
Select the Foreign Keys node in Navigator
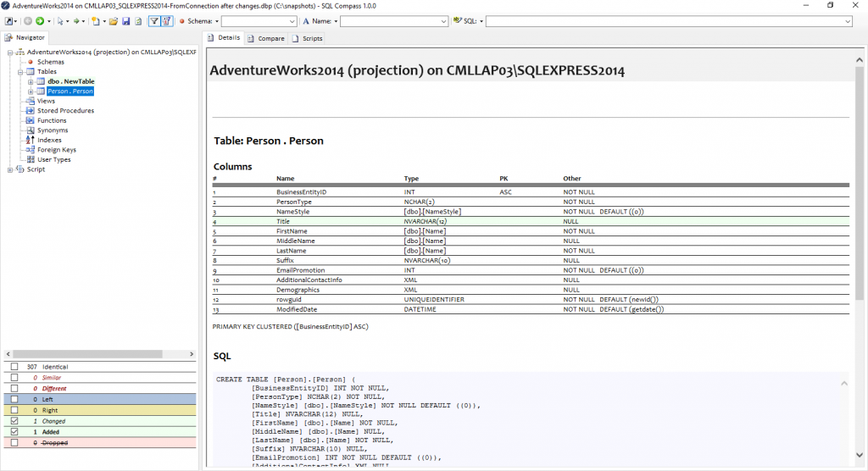[x=56, y=150]
